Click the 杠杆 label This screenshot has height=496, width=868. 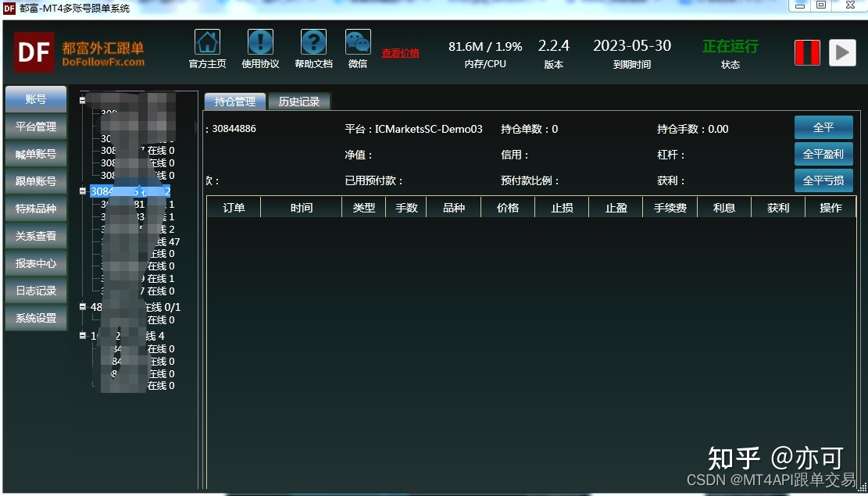click(x=671, y=155)
